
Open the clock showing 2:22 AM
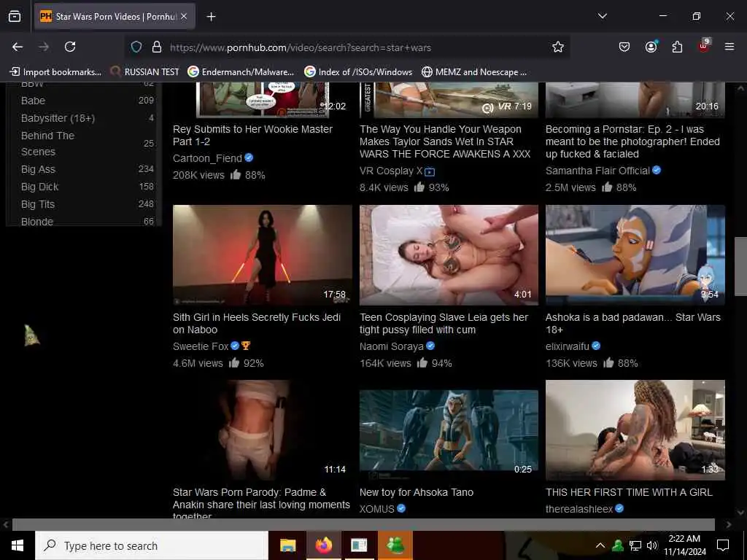point(684,545)
